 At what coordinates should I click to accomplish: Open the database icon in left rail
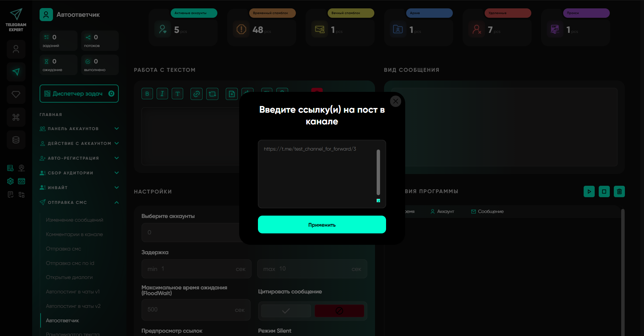[x=16, y=140]
